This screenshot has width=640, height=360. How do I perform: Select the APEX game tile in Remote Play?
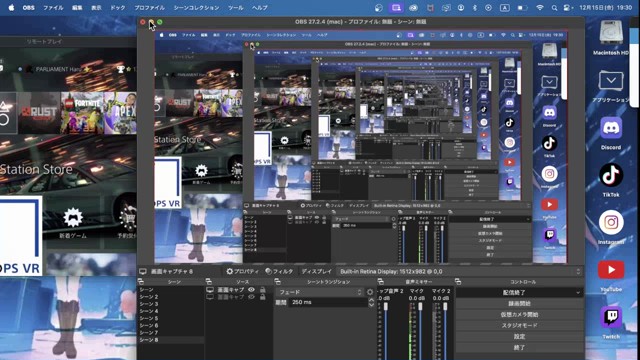pyautogui.click(x=120, y=113)
